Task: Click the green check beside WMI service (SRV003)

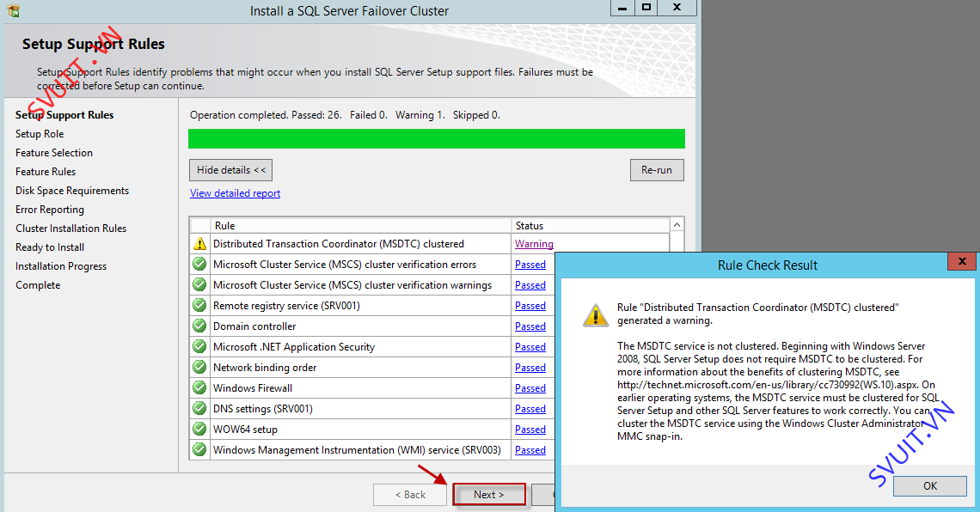Action: pyautogui.click(x=199, y=449)
